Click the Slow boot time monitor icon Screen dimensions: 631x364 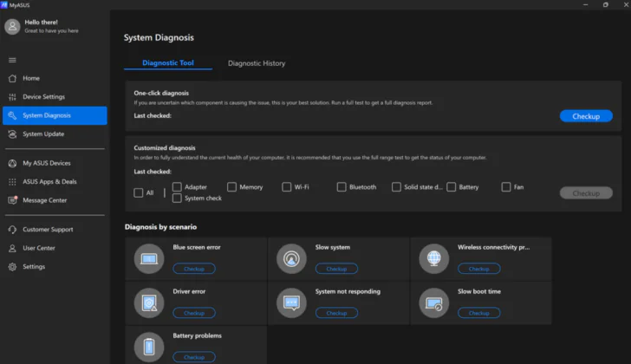(433, 302)
